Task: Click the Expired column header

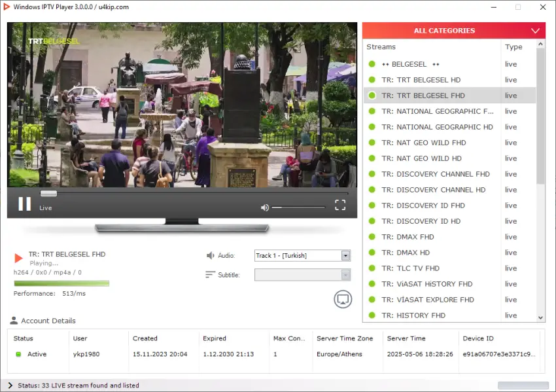Action: pos(234,338)
